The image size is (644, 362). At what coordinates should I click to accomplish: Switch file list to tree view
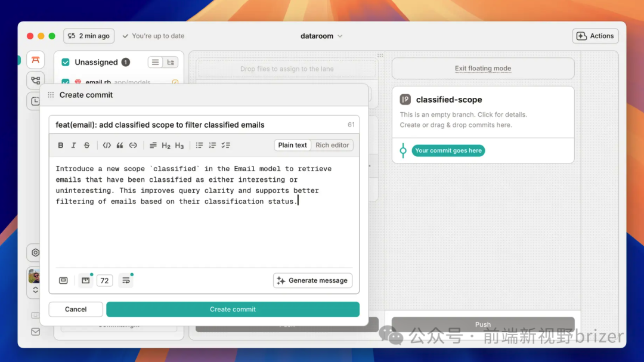point(171,62)
